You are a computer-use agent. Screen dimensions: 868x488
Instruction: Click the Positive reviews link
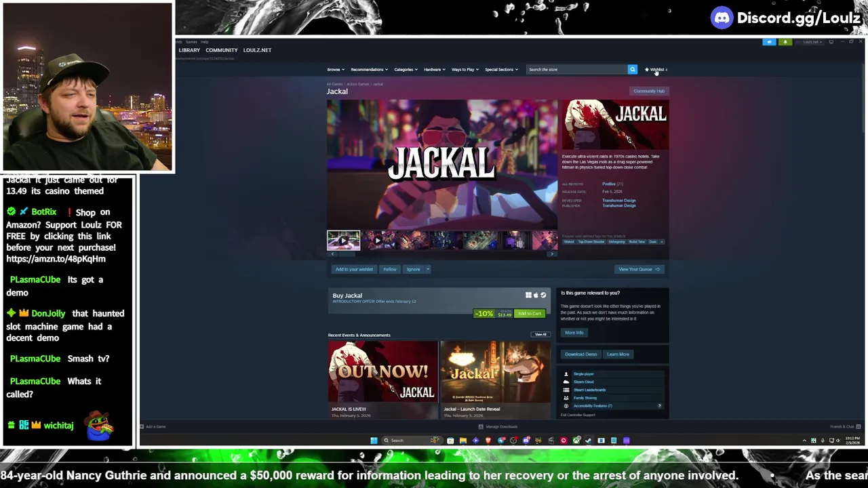pos(609,184)
